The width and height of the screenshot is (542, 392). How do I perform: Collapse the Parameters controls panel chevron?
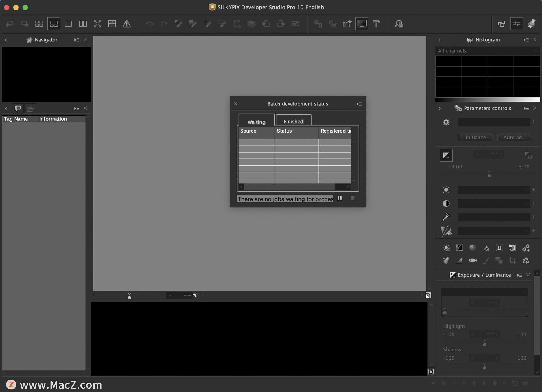440,108
